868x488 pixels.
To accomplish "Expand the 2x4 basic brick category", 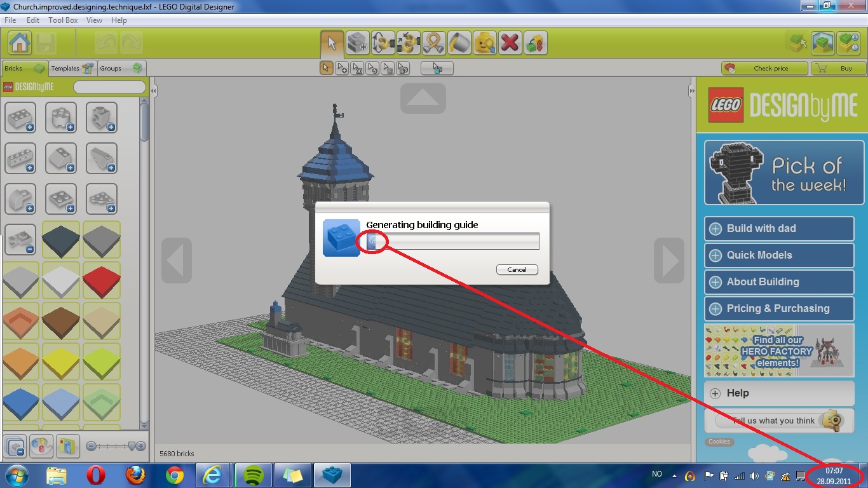I will point(20,118).
